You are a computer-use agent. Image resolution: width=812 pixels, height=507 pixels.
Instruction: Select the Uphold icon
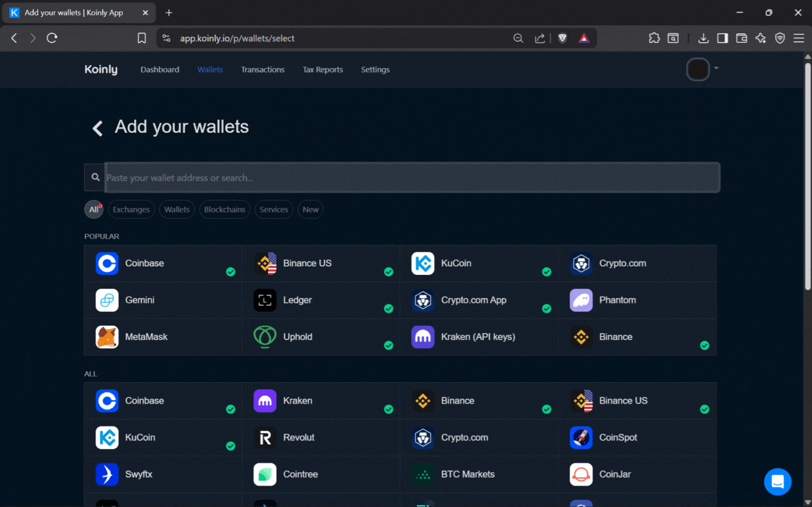click(x=264, y=337)
